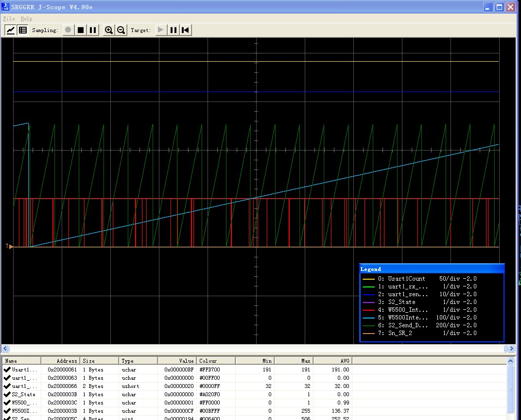The image size is (521, 420).
Task: Click AVG value 136.37
Action: pyautogui.click(x=340, y=411)
